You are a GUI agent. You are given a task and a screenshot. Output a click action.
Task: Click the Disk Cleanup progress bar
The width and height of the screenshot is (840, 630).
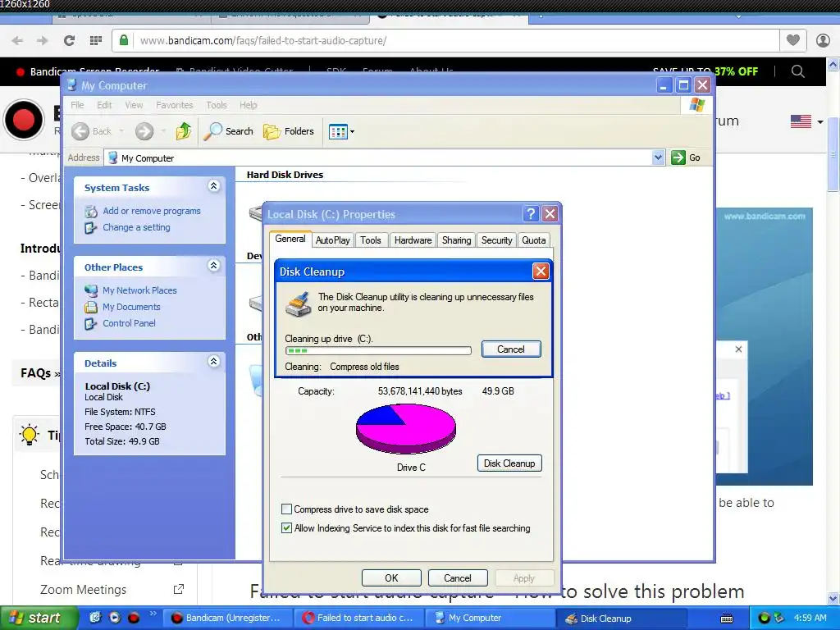click(x=378, y=351)
